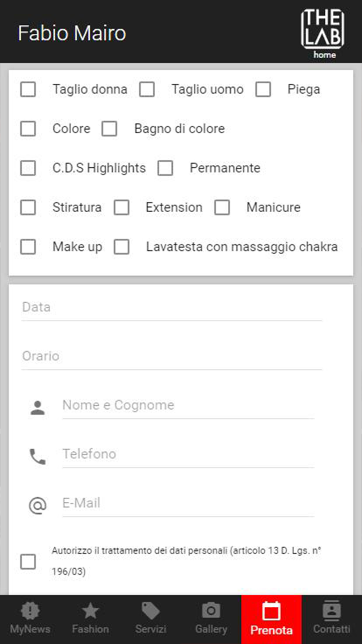This screenshot has height=644, width=362.
Task: Click the person icon beside Nome e Cognome
Action: (38, 407)
